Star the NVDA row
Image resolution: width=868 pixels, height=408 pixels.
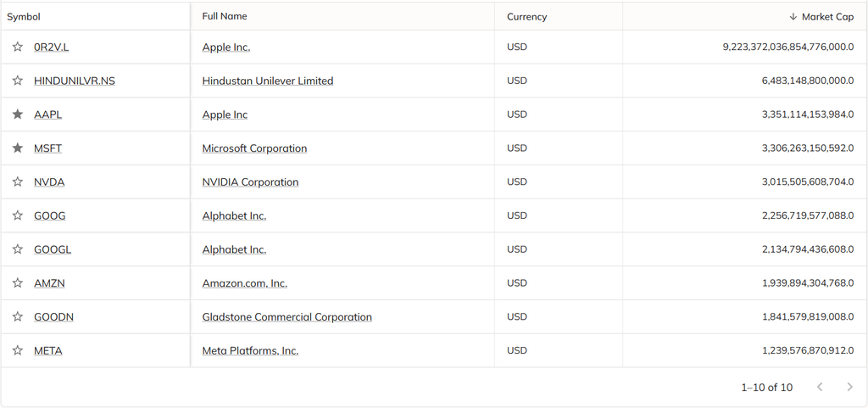pos(17,182)
